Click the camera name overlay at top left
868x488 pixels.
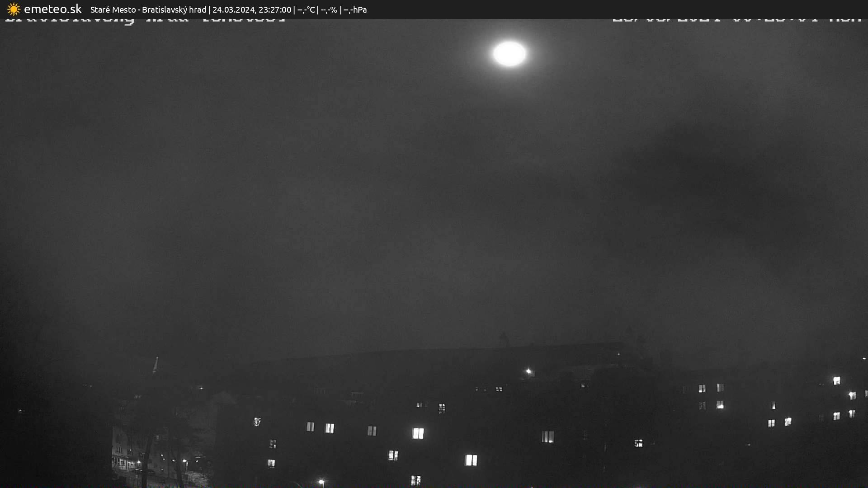point(145,20)
